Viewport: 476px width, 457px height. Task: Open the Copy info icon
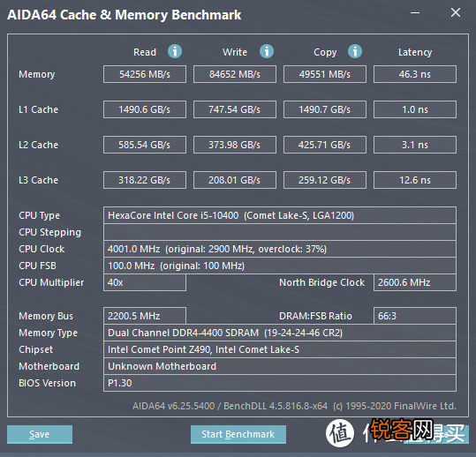(355, 51)
